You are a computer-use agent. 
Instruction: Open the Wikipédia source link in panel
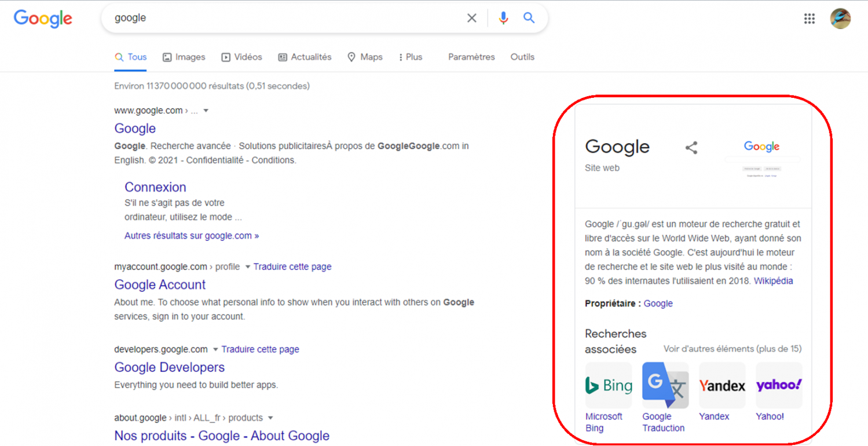point(773,281)
